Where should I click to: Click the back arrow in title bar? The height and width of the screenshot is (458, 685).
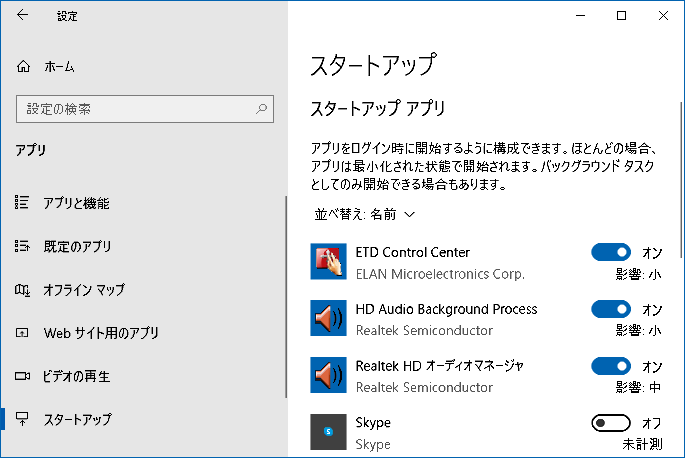pos(23,16)
